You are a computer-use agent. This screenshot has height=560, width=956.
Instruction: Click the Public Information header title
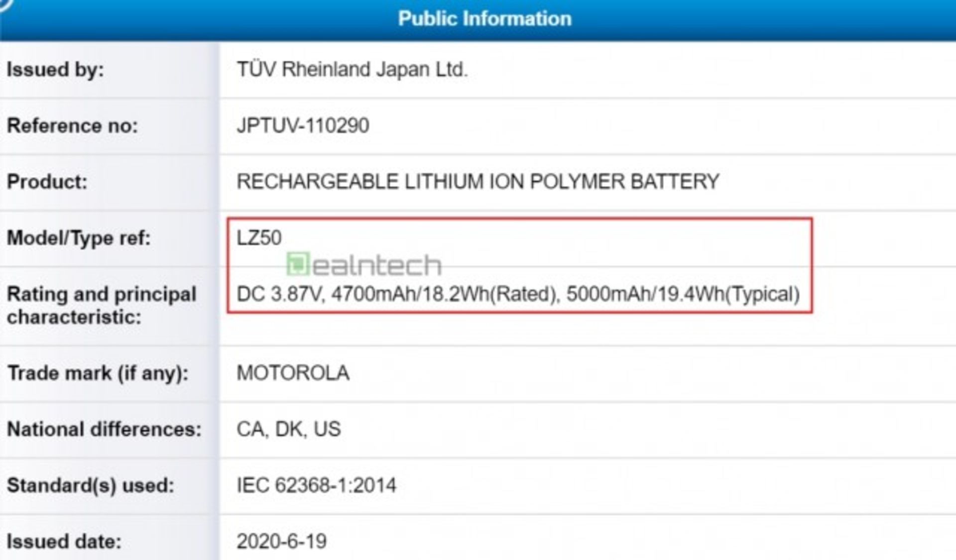coord(484,19)
